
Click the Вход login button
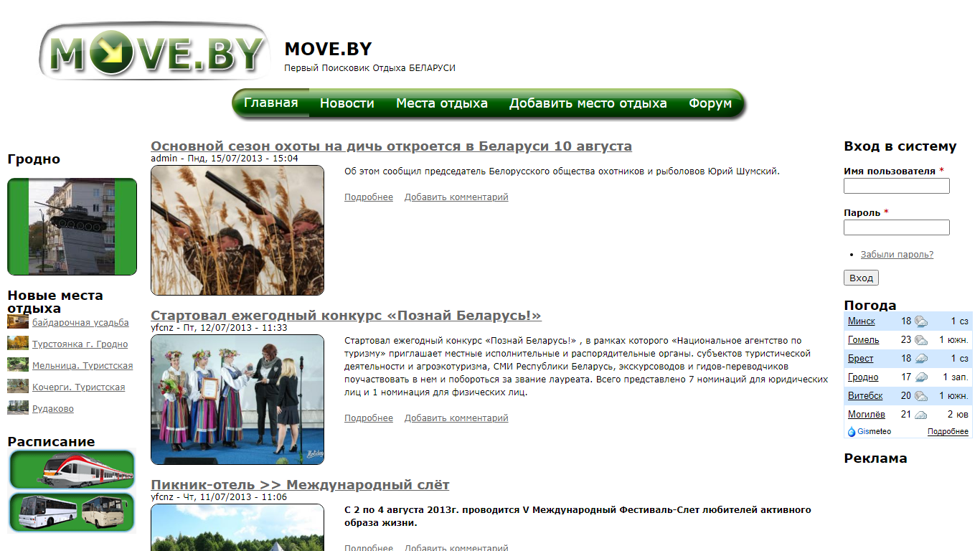(861, 278)
